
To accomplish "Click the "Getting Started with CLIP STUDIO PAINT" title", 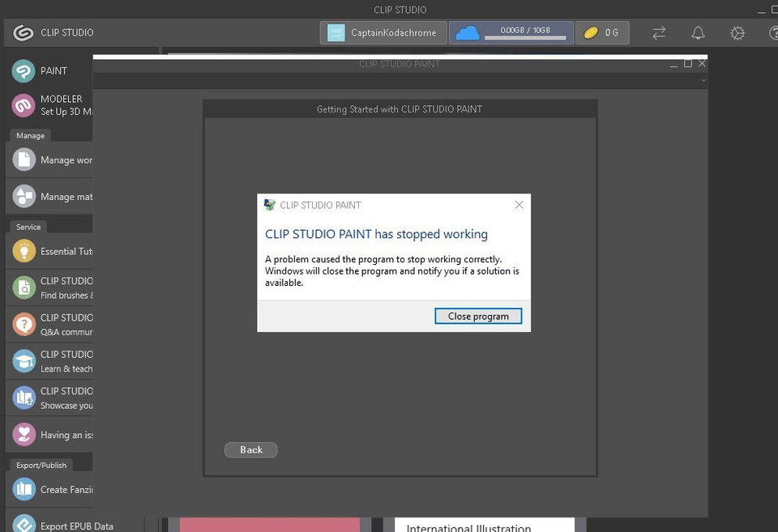I will pos(400,109).
